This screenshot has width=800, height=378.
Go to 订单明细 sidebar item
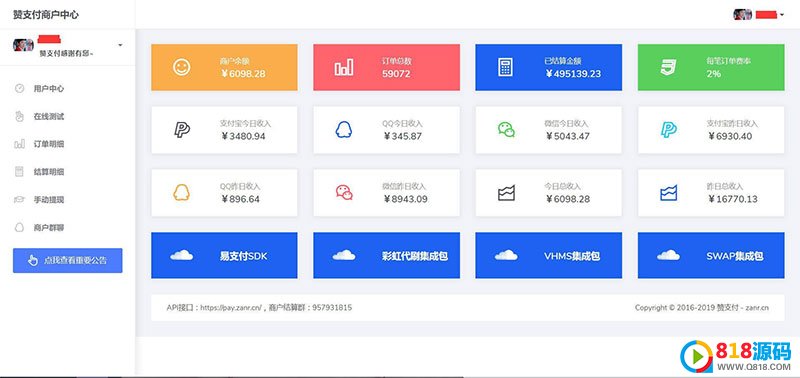click(x=49, y=144)
